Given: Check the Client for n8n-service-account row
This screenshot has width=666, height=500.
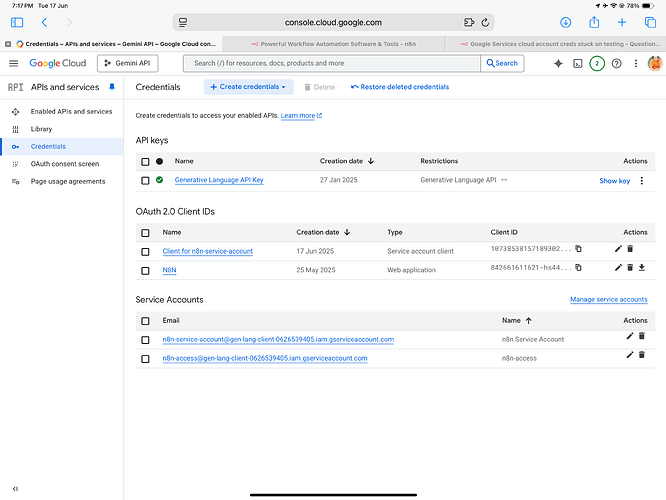Looking at the screenshot, I should (145, 252).
